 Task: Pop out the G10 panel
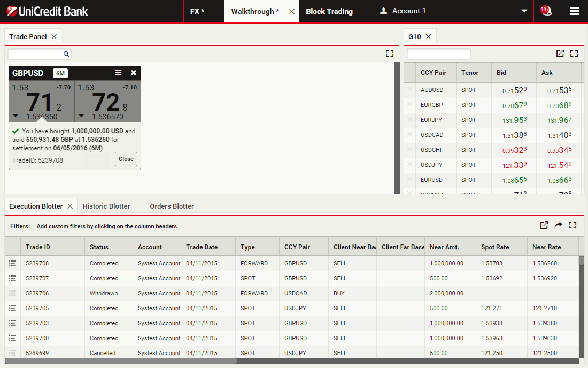click(560, 53)
